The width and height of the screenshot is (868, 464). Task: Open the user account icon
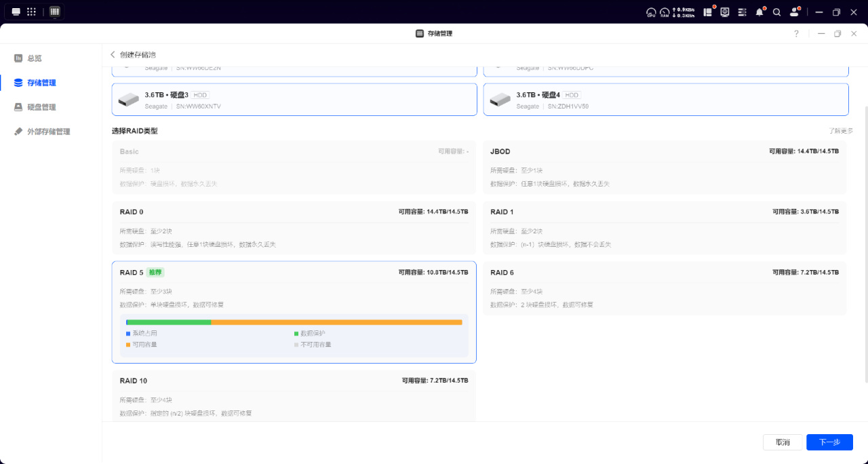point(795,12)
